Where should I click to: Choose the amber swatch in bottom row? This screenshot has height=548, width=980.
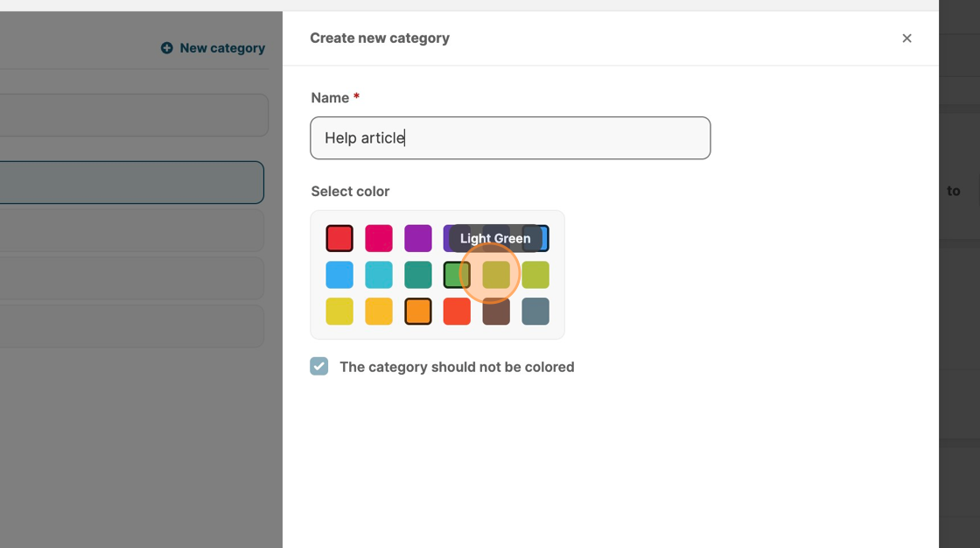(x=379, y=312)
